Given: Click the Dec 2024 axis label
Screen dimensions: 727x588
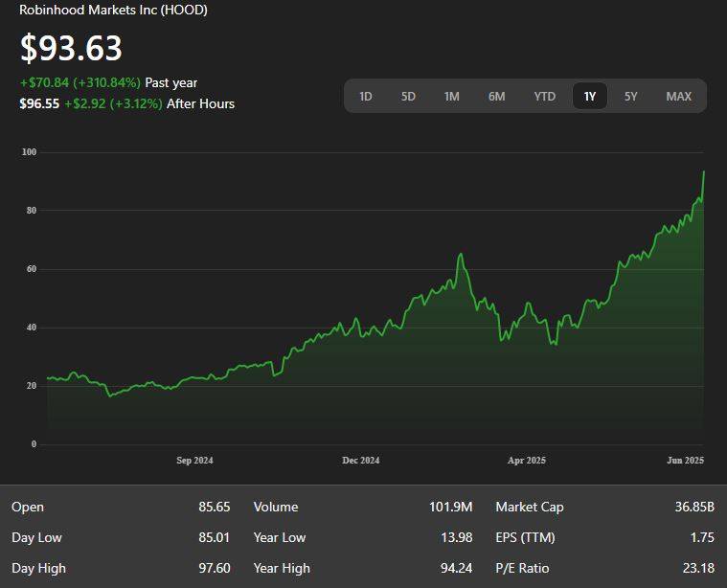Looking at the screenshot, I should pos(361,460).
